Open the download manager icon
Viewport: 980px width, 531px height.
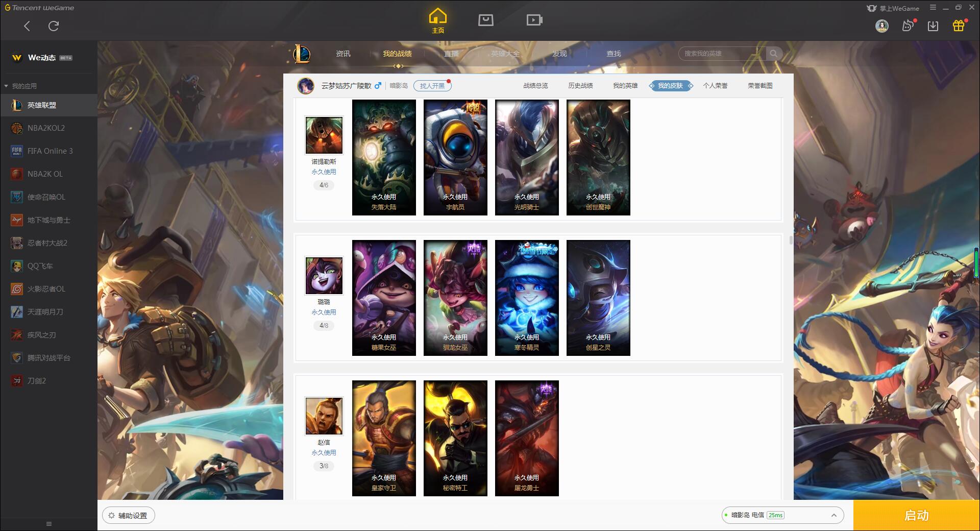(933, 26)
